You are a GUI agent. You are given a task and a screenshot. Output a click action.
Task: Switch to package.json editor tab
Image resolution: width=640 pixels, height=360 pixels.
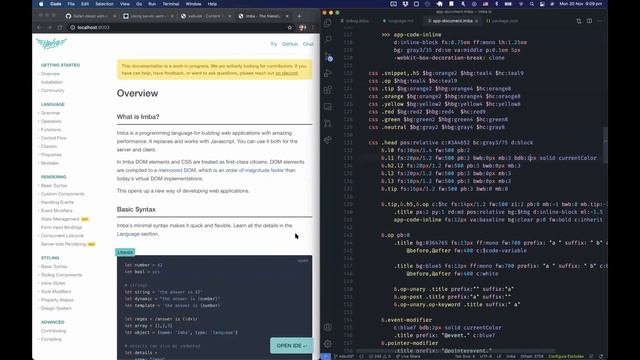click(502, 21)
